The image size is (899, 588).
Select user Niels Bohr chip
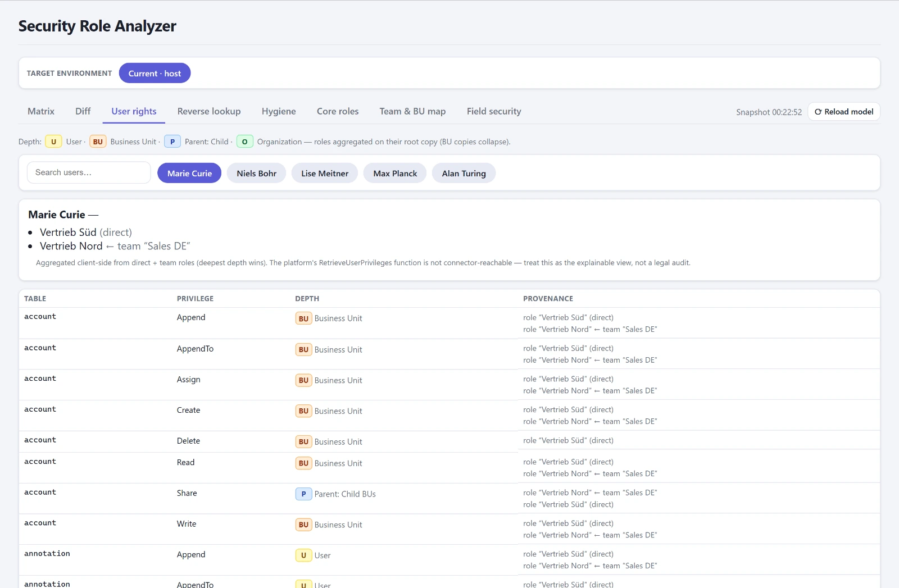[256, 173]
